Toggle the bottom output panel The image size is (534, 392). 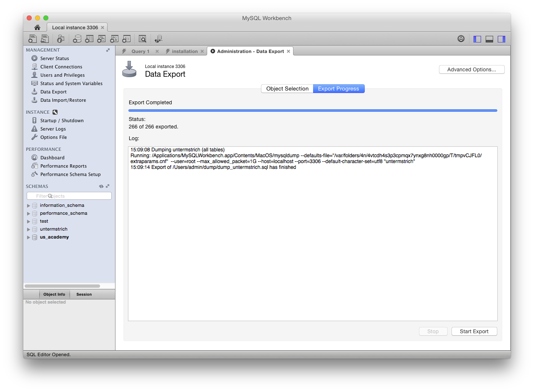tap(489, 39)
